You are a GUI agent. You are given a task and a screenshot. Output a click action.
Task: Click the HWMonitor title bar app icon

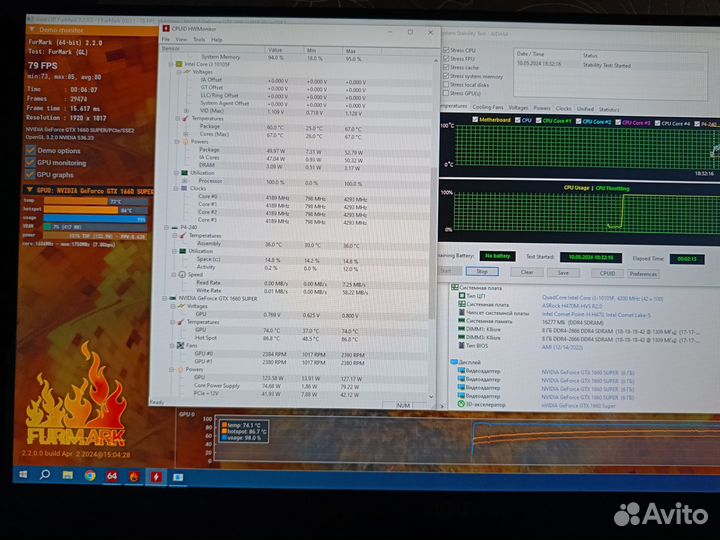click(166, 28)
